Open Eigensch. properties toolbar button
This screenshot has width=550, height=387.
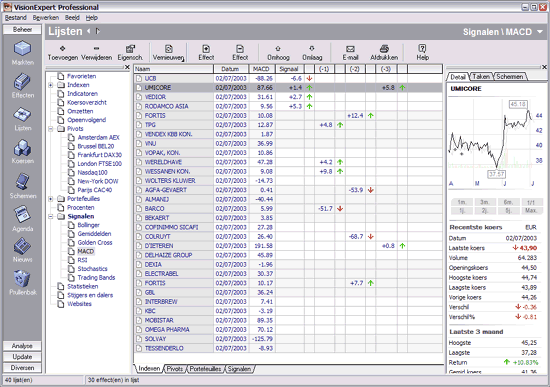coord(130,53)
